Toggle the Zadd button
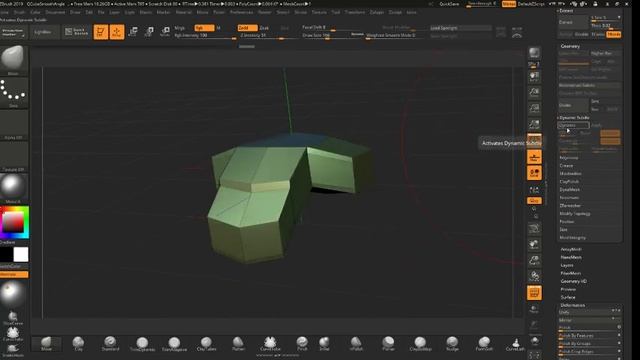The width and height of the screenshot is (640, 360). [x=247, y=28]
